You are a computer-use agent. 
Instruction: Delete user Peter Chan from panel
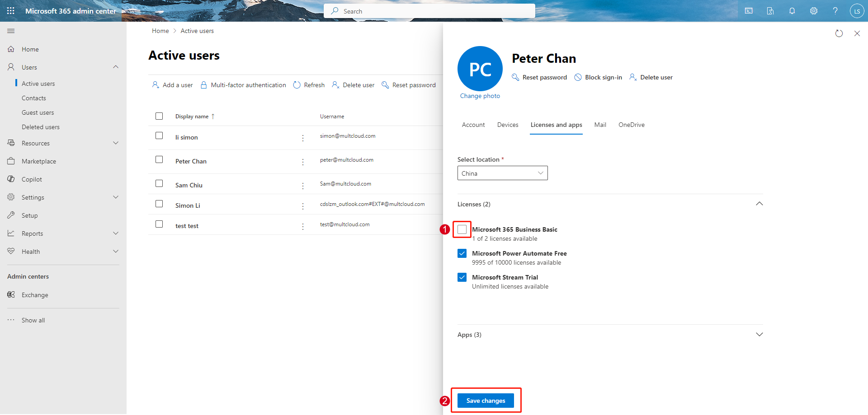(x=651, y=77)
